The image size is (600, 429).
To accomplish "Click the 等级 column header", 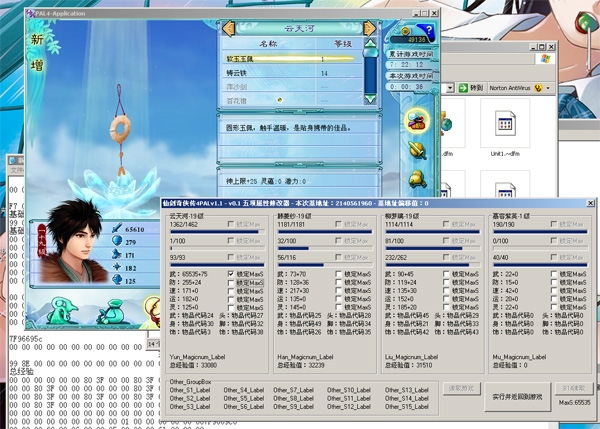I will [343, 44].
